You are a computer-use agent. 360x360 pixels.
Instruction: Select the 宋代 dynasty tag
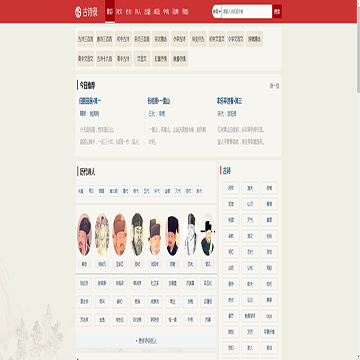tap(157, 191)
